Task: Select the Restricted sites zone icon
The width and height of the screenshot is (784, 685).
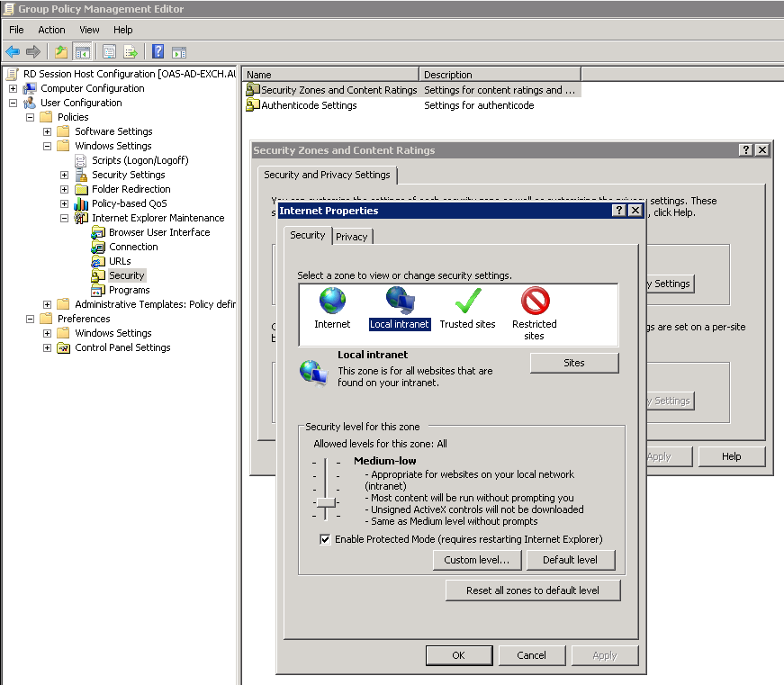Action: (x=535, y=302)
